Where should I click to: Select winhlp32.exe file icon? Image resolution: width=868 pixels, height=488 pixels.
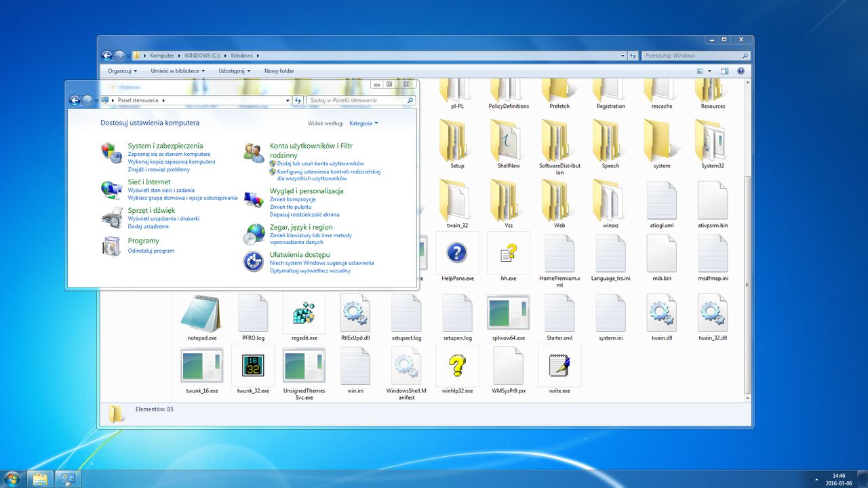coord(457,366)
